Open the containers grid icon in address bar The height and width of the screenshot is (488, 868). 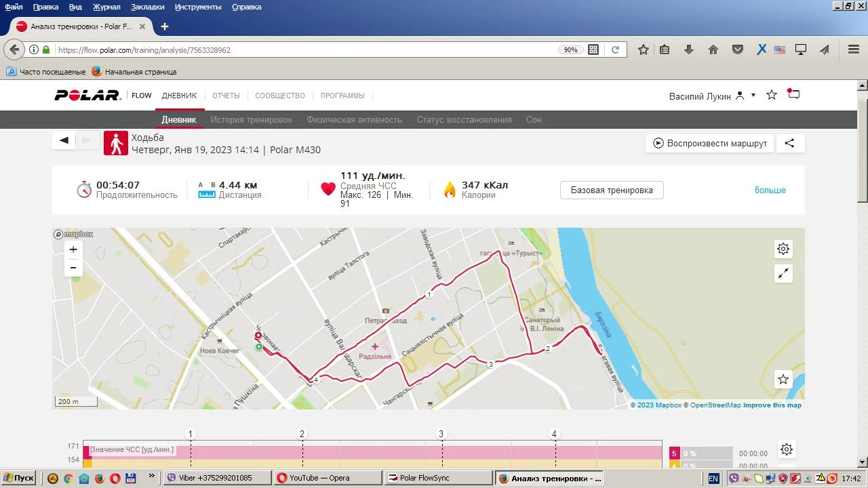tap(593, 49)
